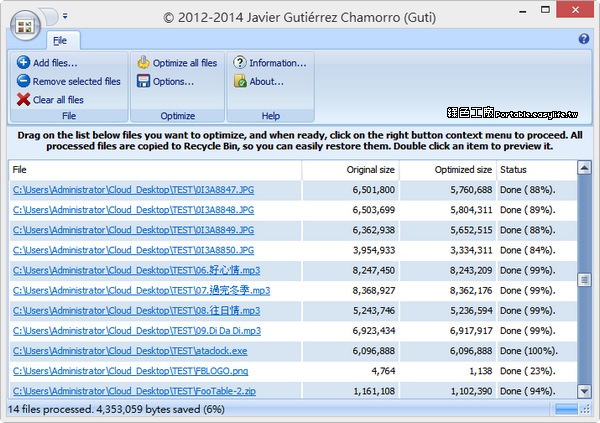Open Options... label in Optimize group
600x423 pixels.
(x=173, y=82)
